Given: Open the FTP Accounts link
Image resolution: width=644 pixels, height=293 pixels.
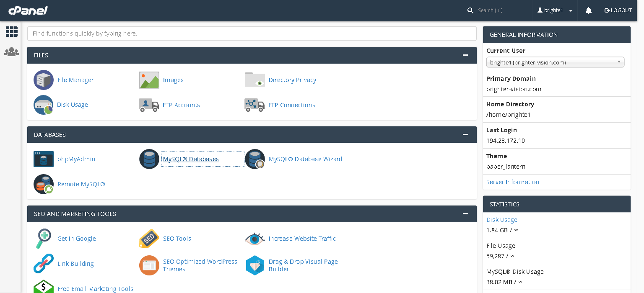Looking at the screenshot, I should 181,105.
